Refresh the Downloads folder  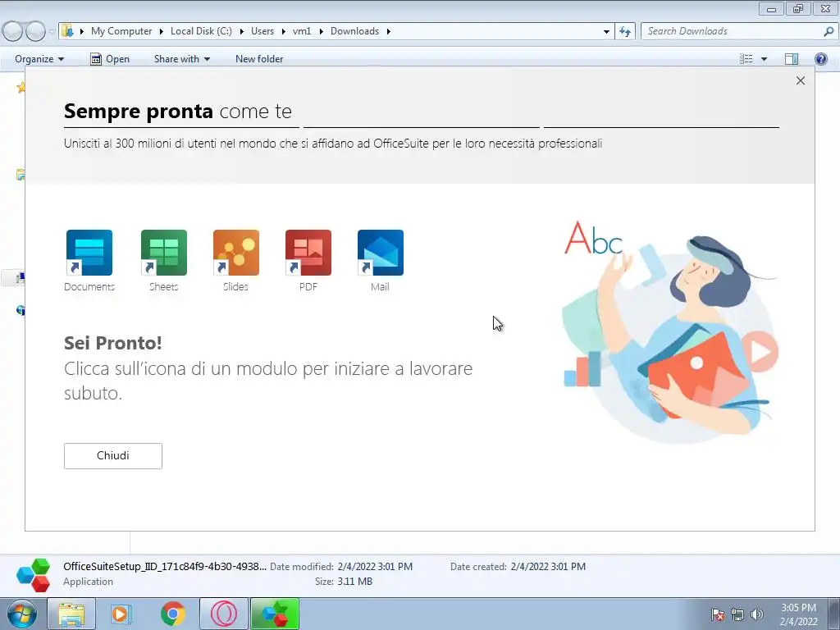[x=624, y=31]
